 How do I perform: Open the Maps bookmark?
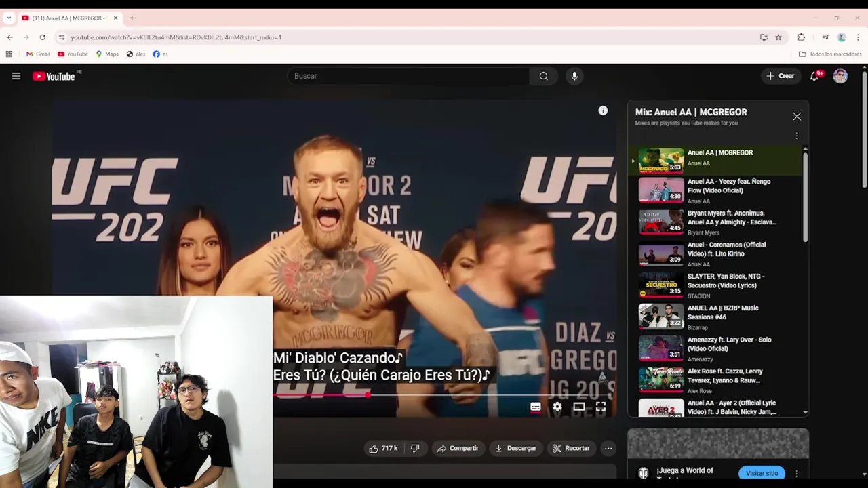coord(107,54)
